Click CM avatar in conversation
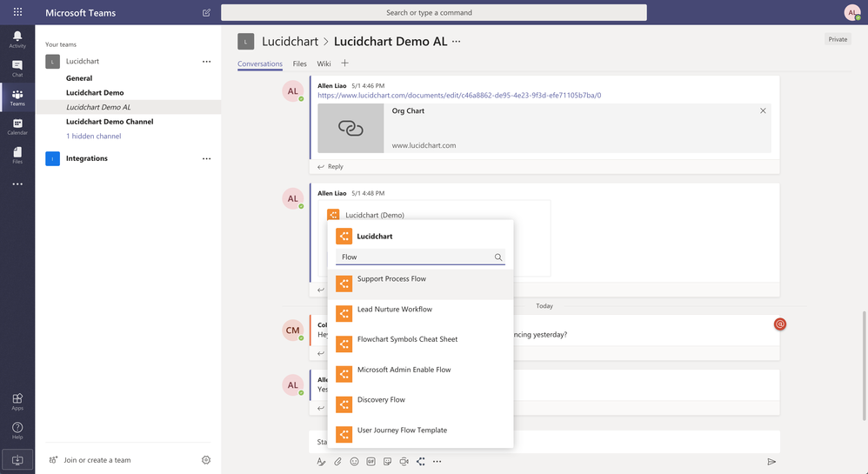The width and height of the screenshot is (868, 474). [293, 330]
